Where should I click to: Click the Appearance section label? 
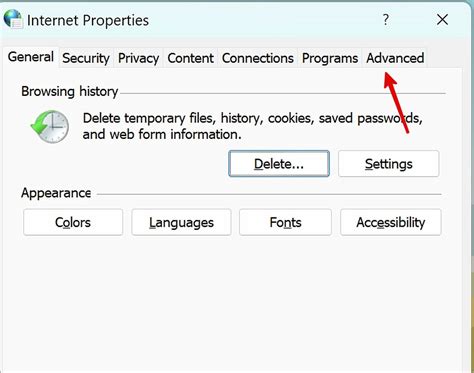click(x=56, y=193)
